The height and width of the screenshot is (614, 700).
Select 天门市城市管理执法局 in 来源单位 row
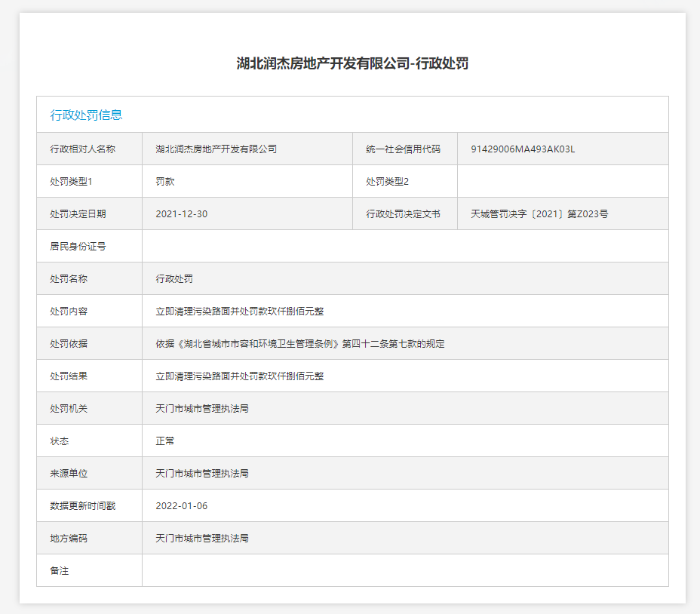202,474
